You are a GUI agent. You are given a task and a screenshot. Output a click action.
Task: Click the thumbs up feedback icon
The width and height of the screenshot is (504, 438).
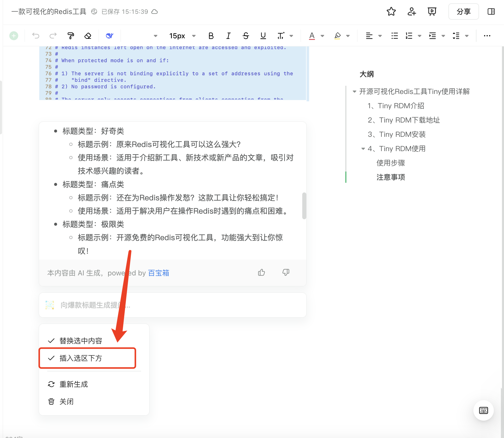261,273
